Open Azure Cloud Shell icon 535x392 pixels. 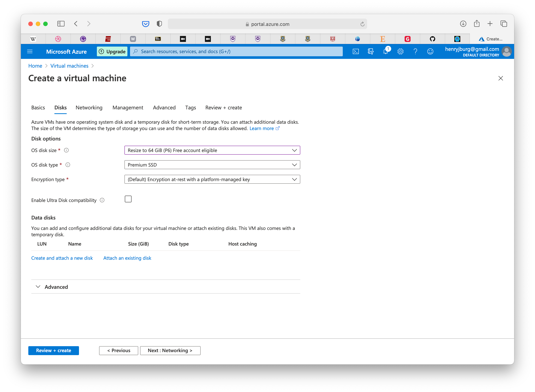click(356, 51)
